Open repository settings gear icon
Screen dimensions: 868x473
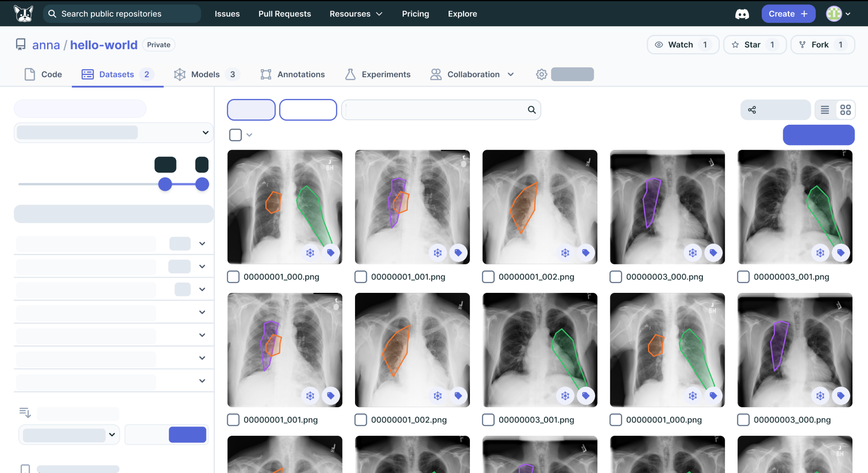click(541, 75)
